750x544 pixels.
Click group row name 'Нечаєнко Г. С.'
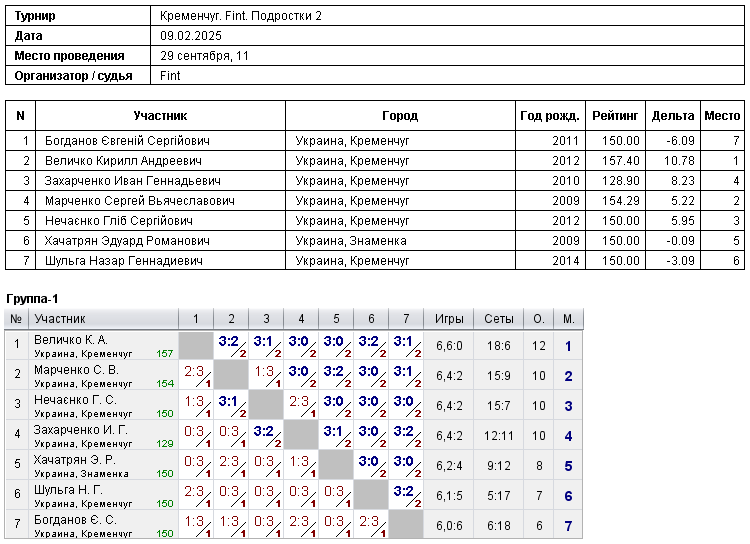click(75, 400)
